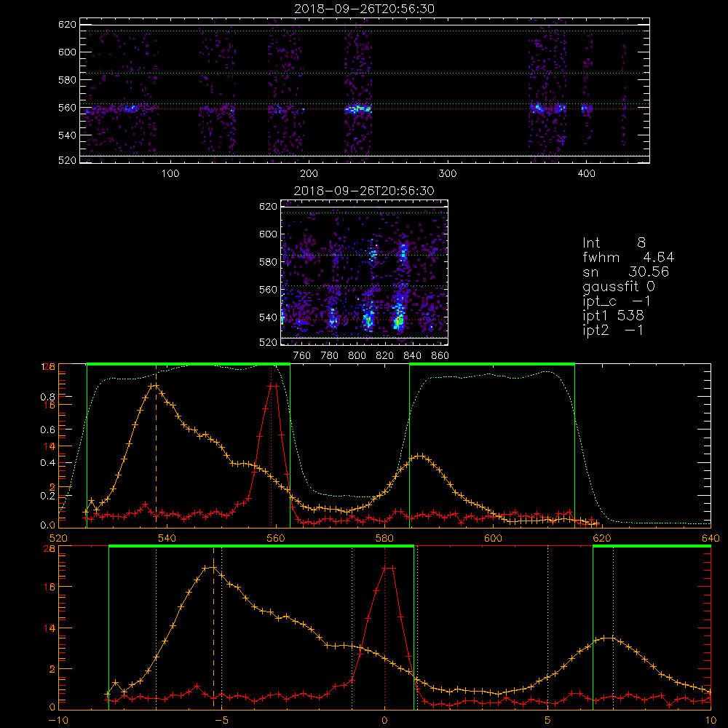Click x-axis label 760 under the middle image
Viewport: 728px width, 728px height.
click(302, 356)
